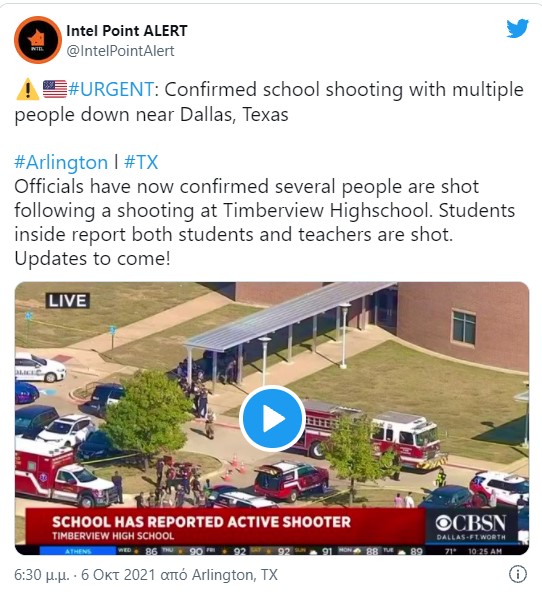Click the tweet info circle icon
Viewport: 542px width, 593px height.
coord(517,574)
